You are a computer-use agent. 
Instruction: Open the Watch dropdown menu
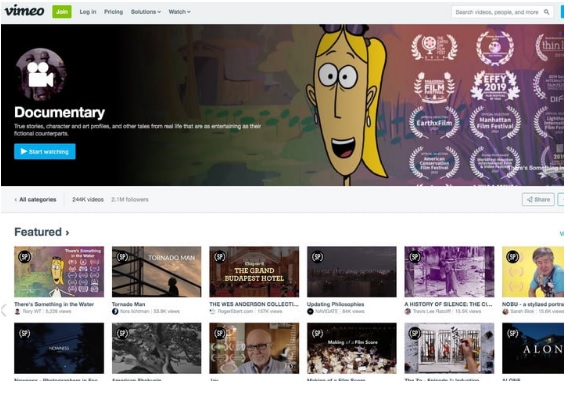point(179,12)
